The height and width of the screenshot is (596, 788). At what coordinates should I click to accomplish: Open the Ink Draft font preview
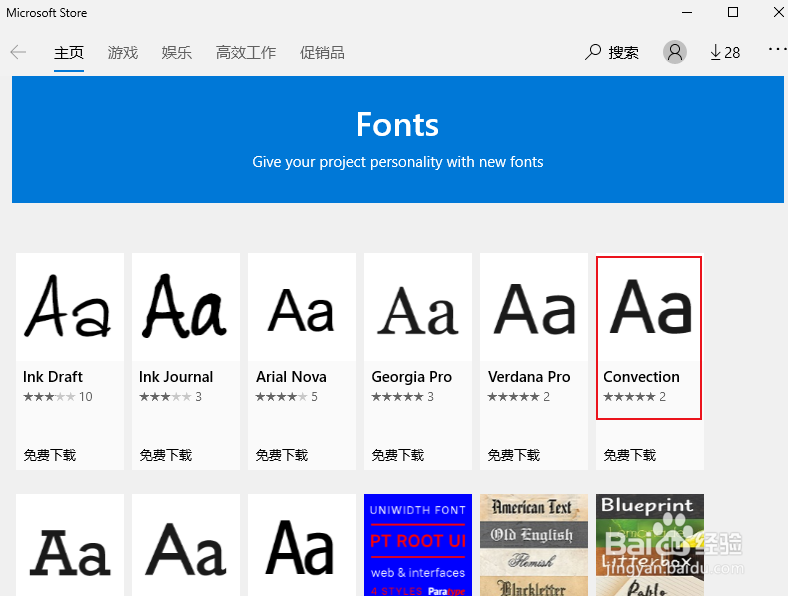tap(70, 307)
